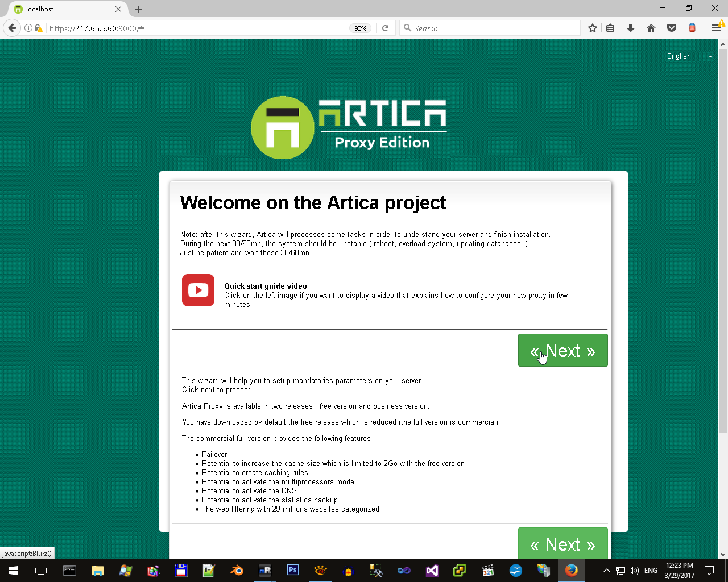Open Blender from the taskbar
Screen dimensions: 728x582
(x=237, y=571)
